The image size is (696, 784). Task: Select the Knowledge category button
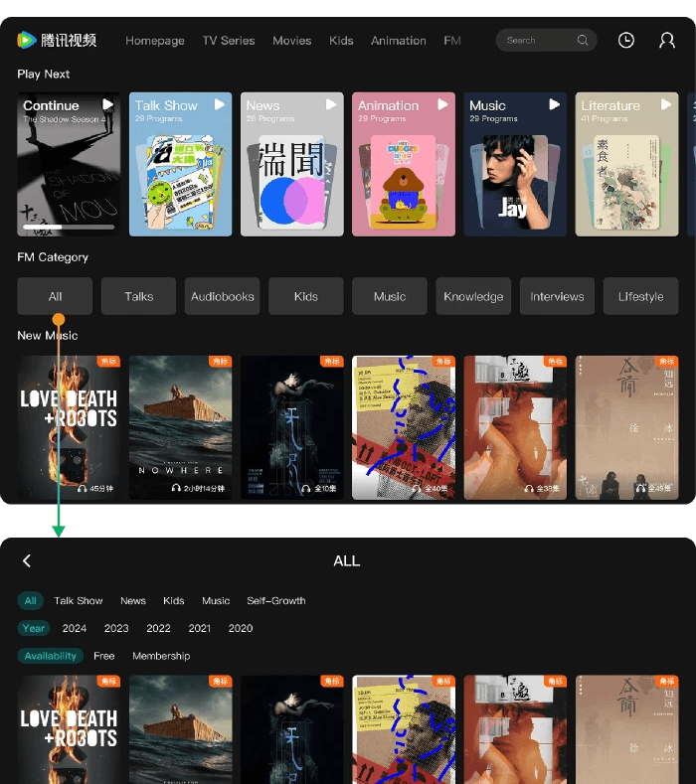[x=473, y=296]
